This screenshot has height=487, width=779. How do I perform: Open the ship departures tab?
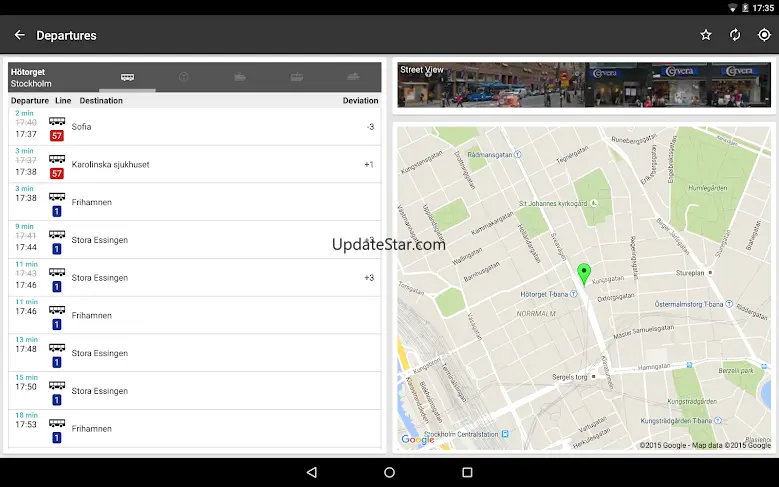click(x=353, y=77)
